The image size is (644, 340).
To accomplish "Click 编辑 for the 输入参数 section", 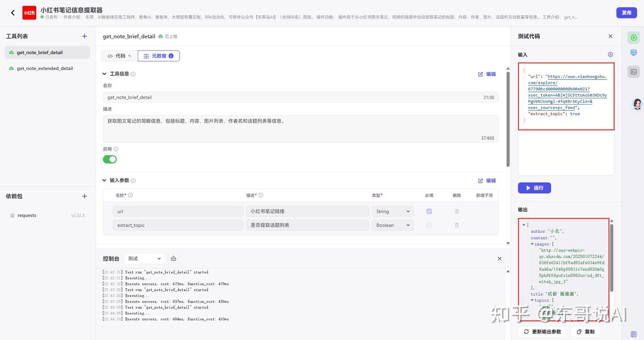I will (487, 180).
